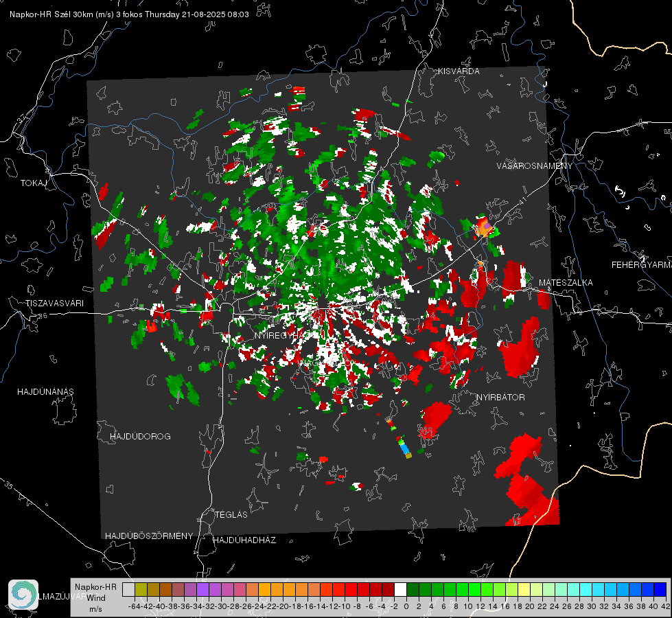Click the HAJDÚBÖSZÖRMÉNY city label
672x618 pixels.
[x=149, y=536]
